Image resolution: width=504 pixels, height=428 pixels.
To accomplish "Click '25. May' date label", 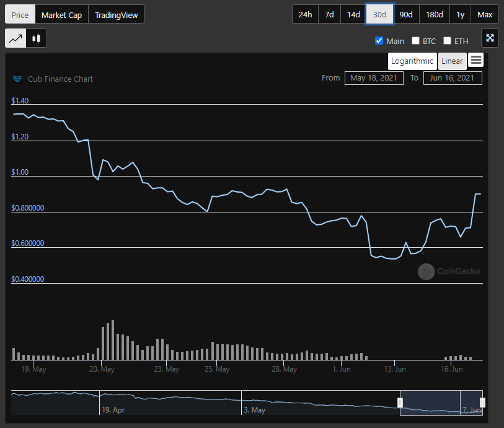I will coord(217,369).
